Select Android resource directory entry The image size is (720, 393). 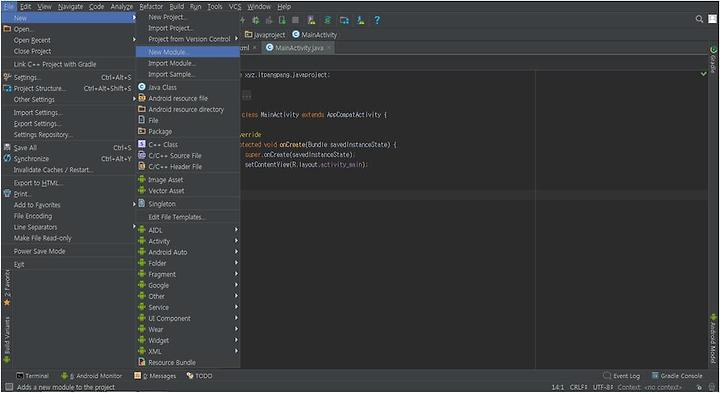point(188,109)
